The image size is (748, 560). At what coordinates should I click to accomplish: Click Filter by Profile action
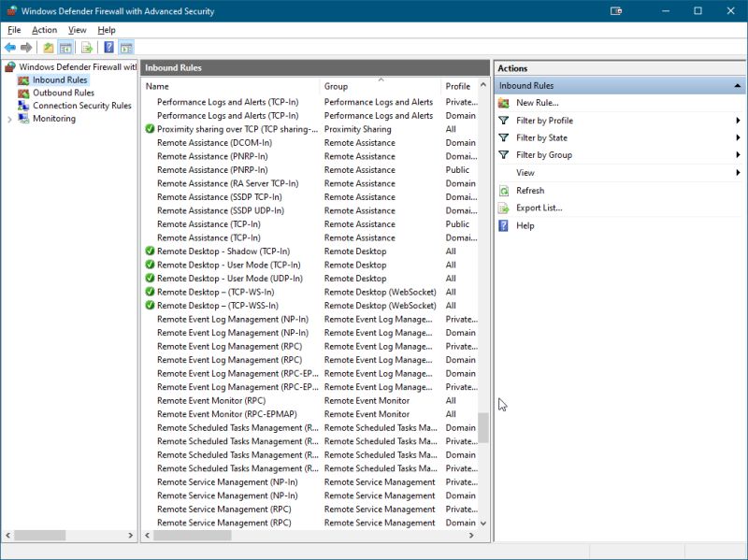click(x=544, y=121)
